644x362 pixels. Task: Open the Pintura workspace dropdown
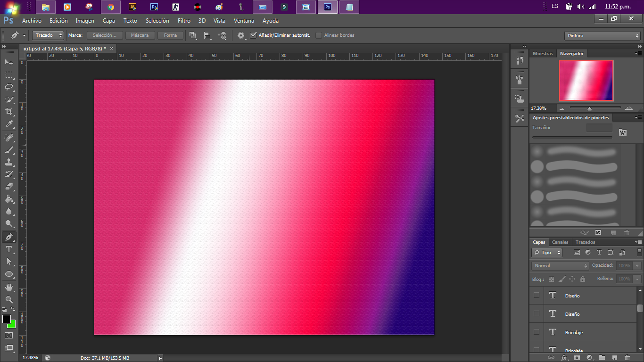(x=602, y=35)
